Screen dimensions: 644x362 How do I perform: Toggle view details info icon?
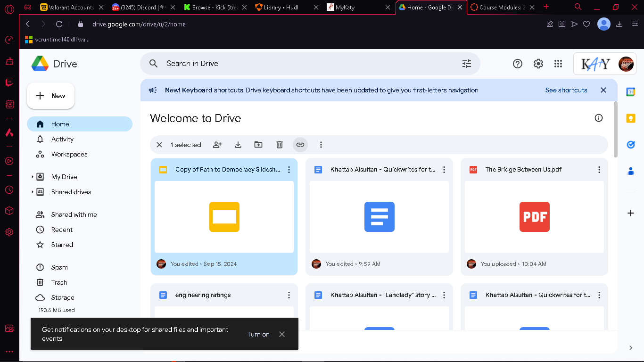599,118
